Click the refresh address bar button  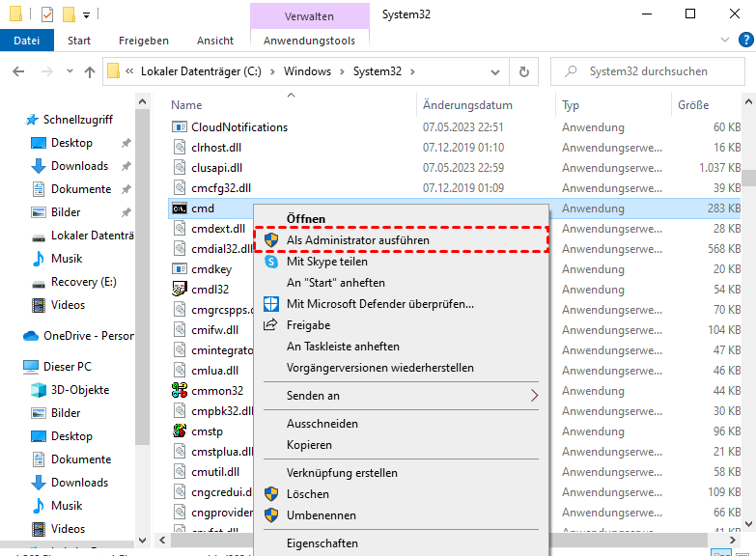(524, 71)
